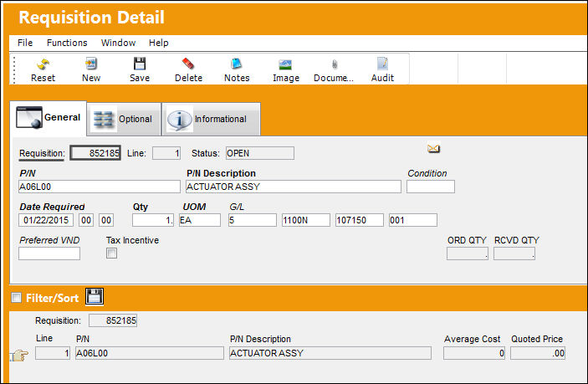Click the second 00 time field
Screen dimensions: 588x384
[x=106, y=220]
